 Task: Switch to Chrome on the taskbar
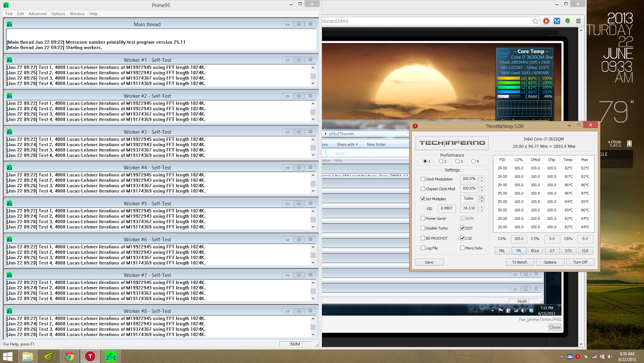coord(69,356)
